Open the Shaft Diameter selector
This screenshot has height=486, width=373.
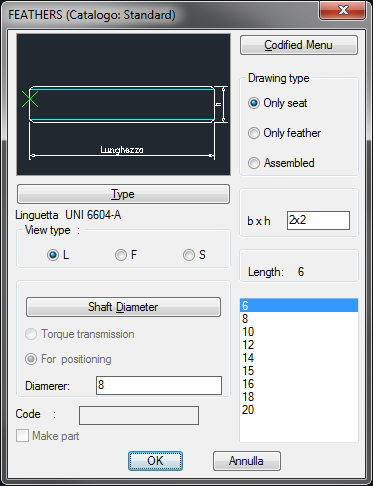coord(123,307)
